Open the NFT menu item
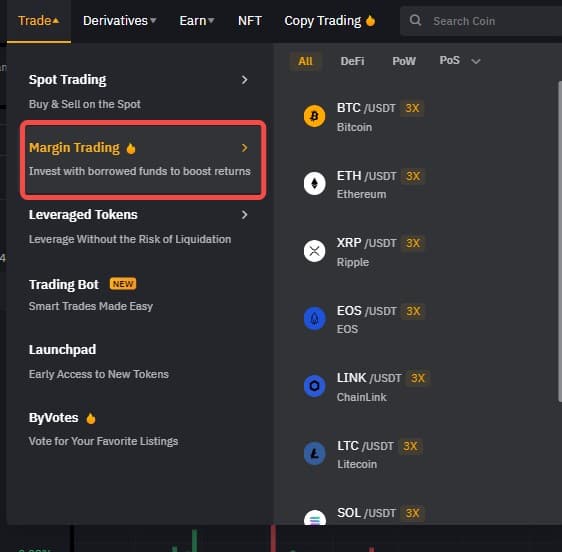The width and height of the screenshot is (562, 552). [250, 21]
